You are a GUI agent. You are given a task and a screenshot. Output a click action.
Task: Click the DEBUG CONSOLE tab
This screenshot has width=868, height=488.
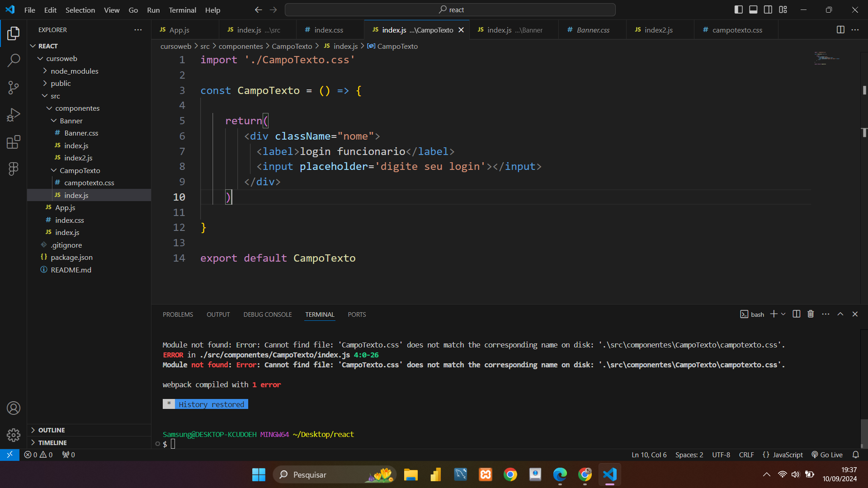[268, 314]
